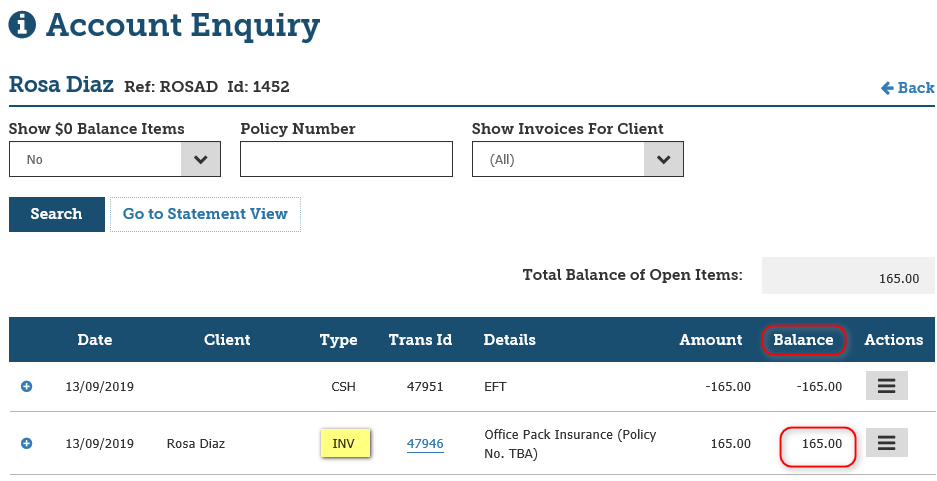Sort by the Date column header
Image resolution: width=937 pixels, height=481 pixels.
[95, 340]
